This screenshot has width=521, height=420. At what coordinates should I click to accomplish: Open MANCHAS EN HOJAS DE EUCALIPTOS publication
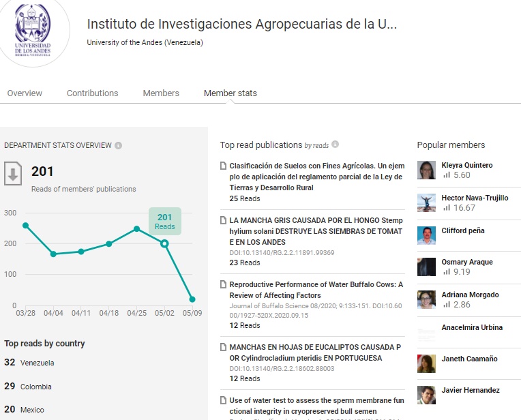pos(315,352)
